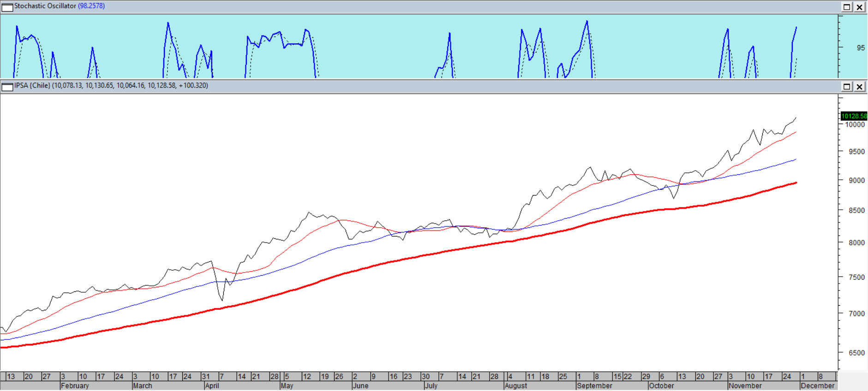Maximize the Stochastic Oscillator inner window
This screenshot has height=391, width=868.
(847, 7)
